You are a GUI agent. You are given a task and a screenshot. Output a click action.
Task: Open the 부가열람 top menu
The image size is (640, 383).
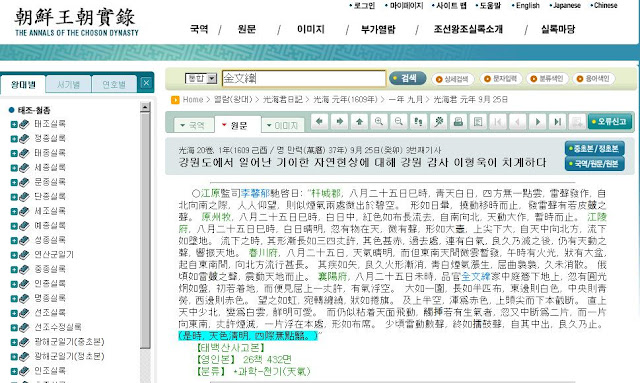click(378, 29)
